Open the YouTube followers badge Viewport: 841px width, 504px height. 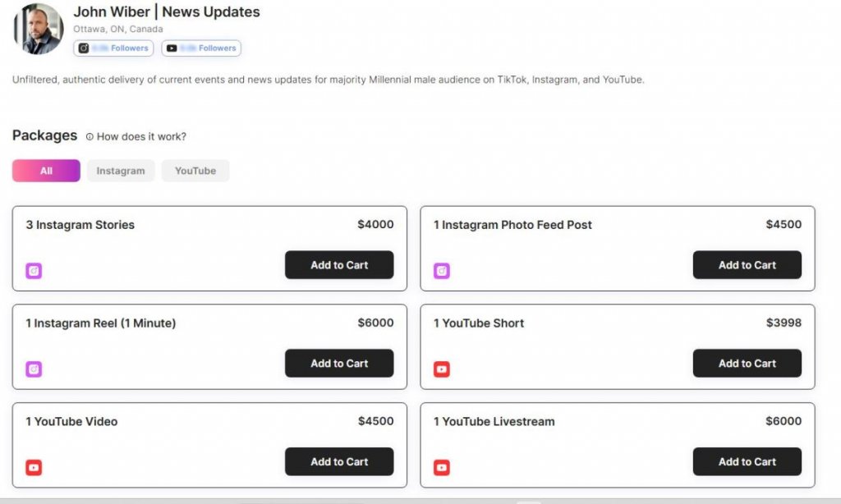[201, 48]
